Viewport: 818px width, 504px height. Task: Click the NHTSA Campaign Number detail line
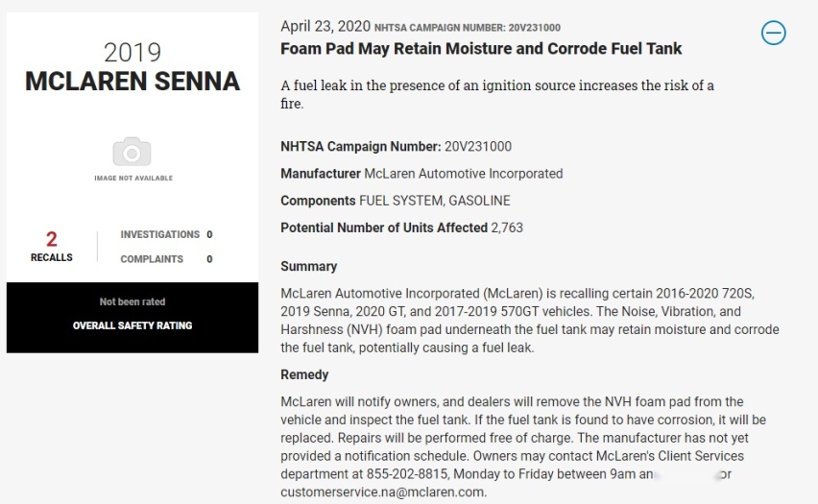click(x=396, y=147)
